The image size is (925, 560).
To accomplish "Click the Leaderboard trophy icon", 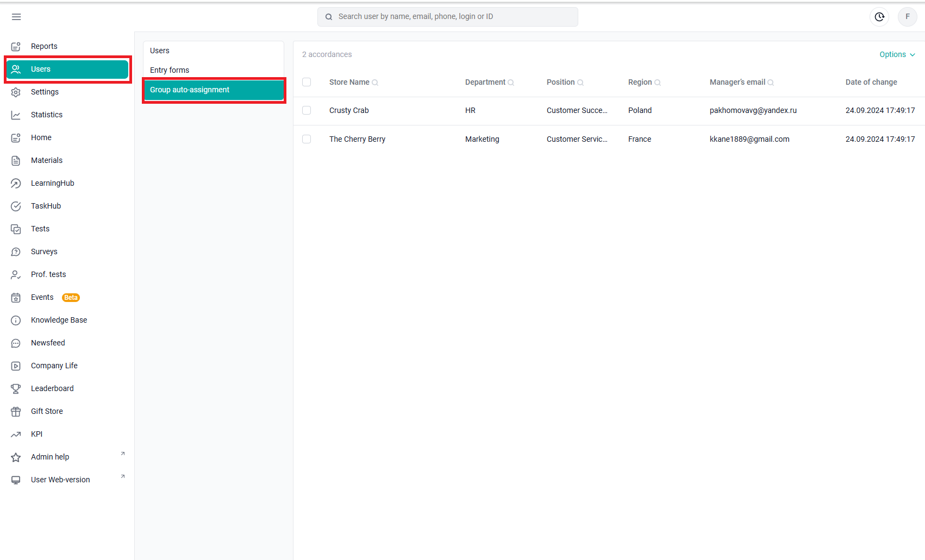I will coord(16,389).
